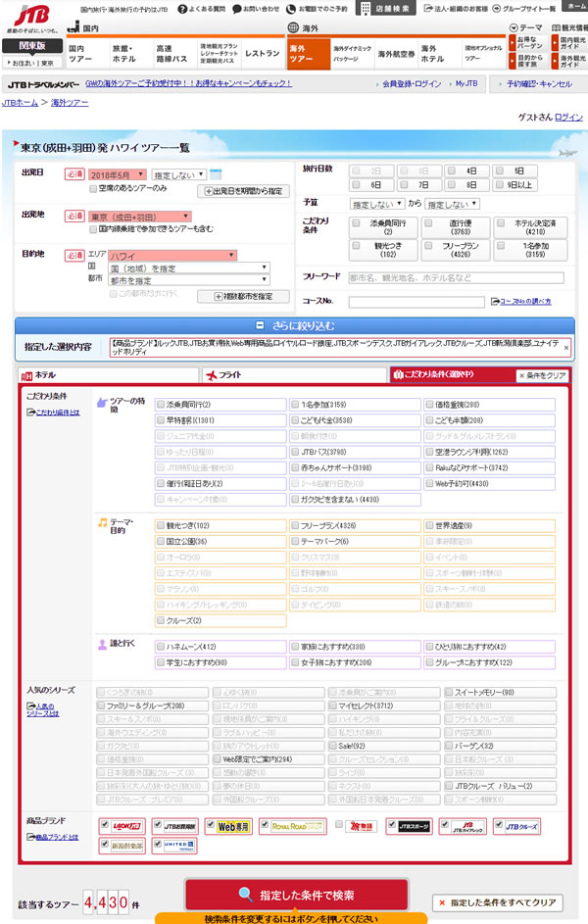Open the calendar icon beside departure date
The height and width of the screenshot is (924, 588).
point(216,174)
